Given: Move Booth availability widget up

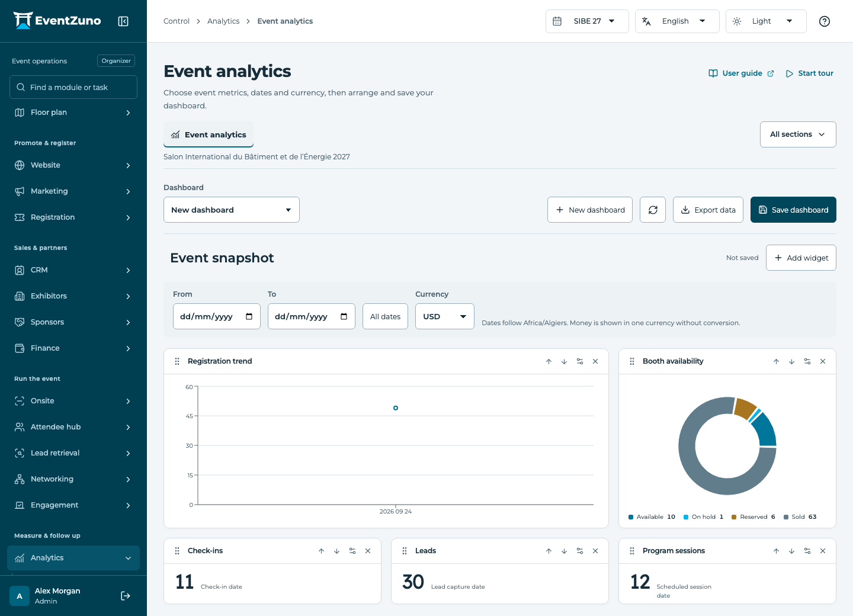Looking at the screenshot, I should (777, 361).
